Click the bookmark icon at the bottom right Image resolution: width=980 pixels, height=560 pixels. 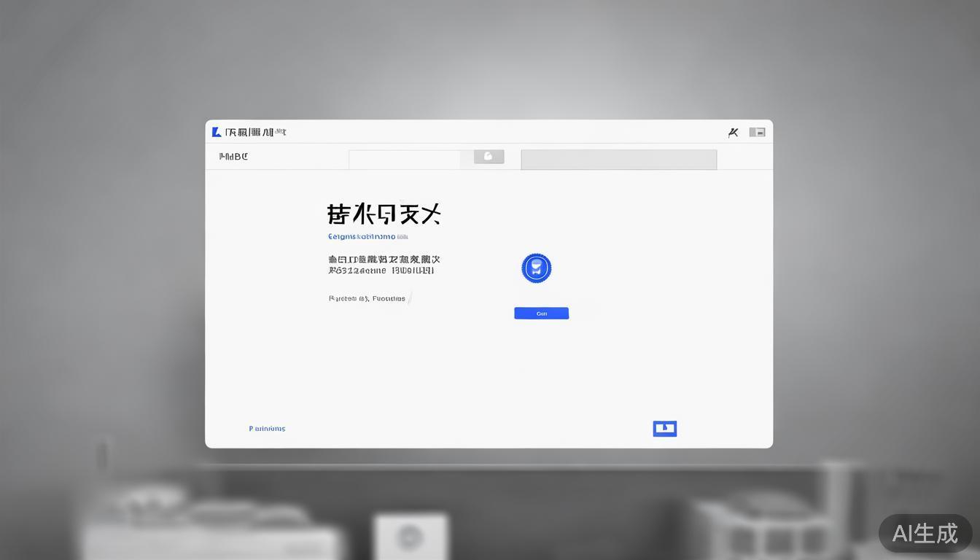coord(664,428)
